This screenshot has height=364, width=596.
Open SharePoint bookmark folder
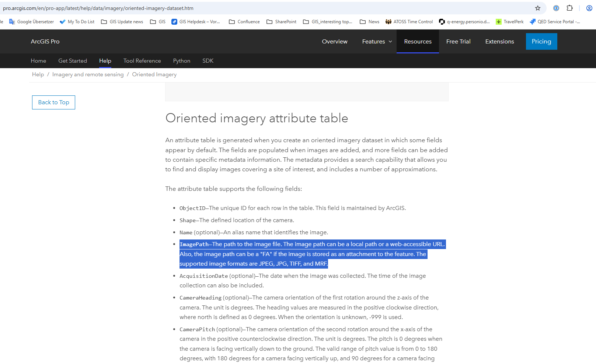click(x=282, y=22)
